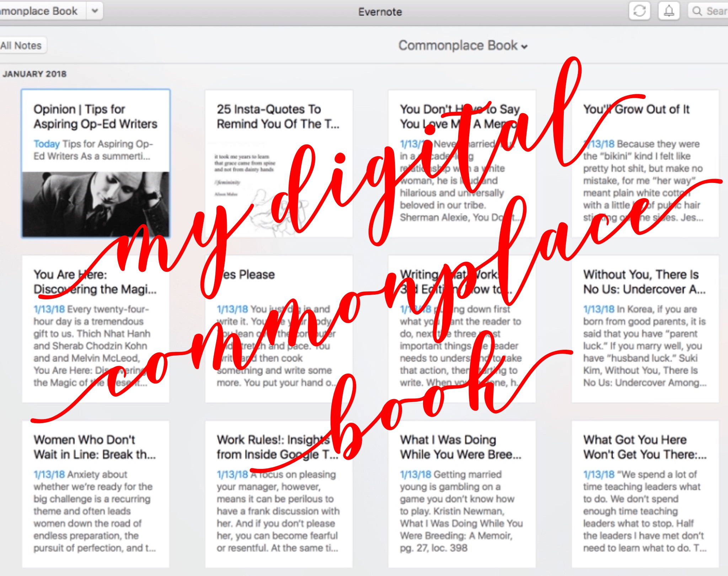The width and height of the screenshot is (728, 576).
Task: Expand the notebook selector in the top-left corner
Action: [x=94, y=11]
